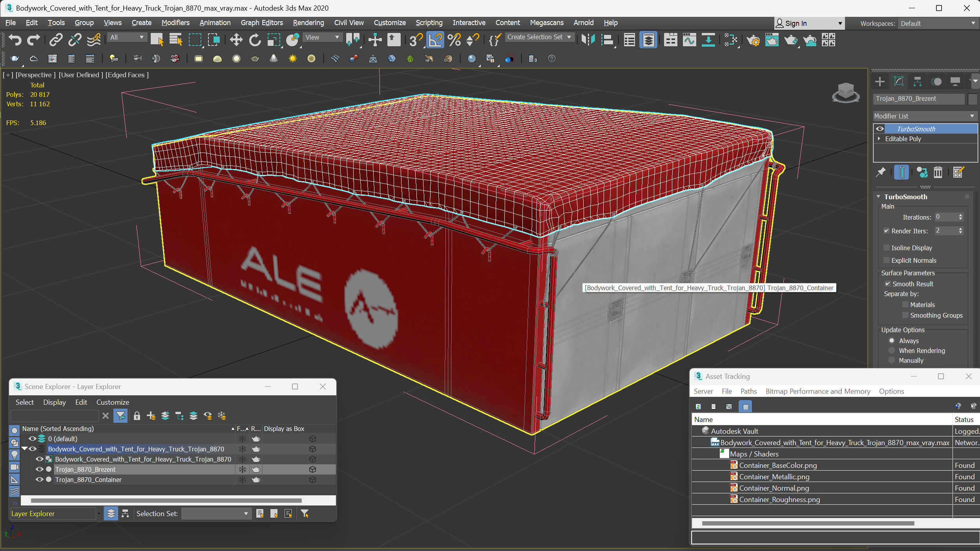This screenshot has width=980, height=551.
Task: Click the Name column header in Asset Tracking
Action: pos(822,420)
